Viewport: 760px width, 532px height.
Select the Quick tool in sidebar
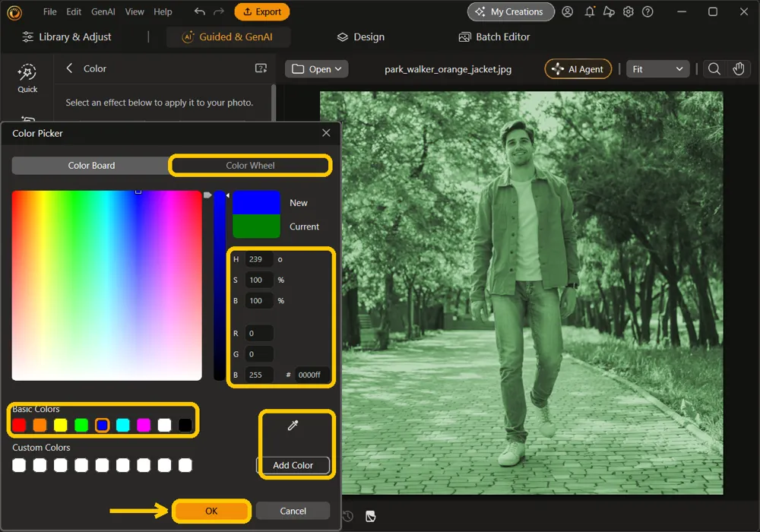[27, 78]
